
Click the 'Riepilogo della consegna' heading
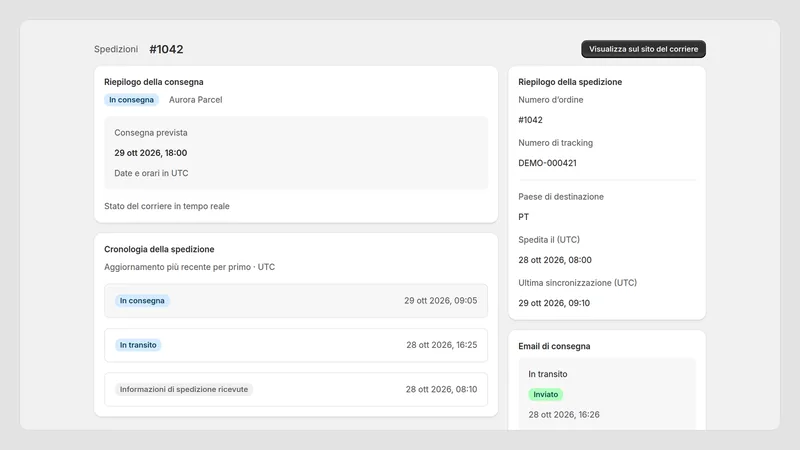pos(154,82)
